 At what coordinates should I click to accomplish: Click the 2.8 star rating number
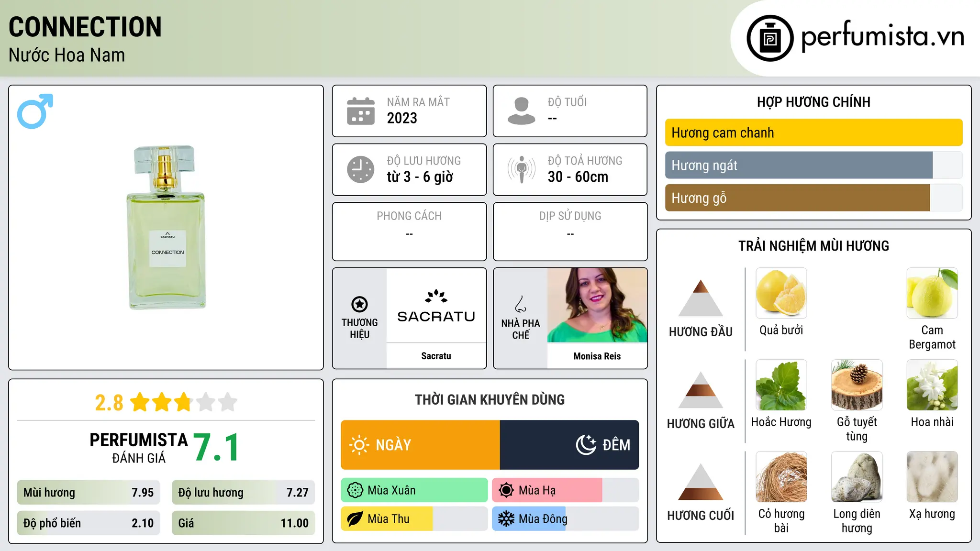click(x=109, y=403)
